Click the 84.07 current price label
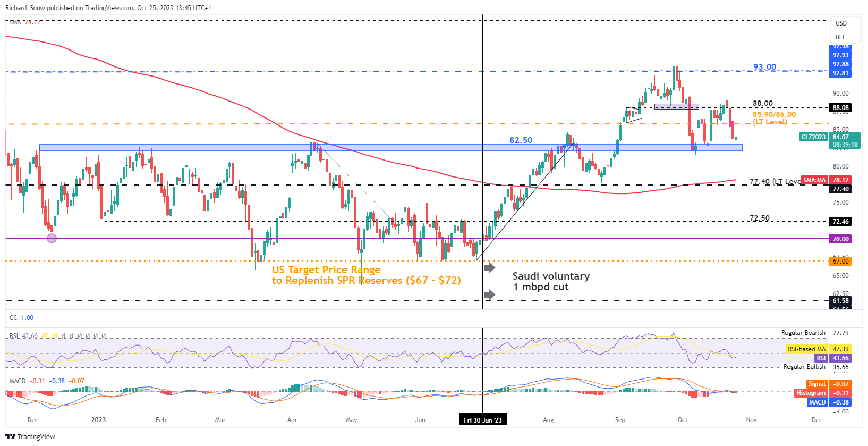Image resolution: width=868 pixels, height=446 pixels. pos(840,137)
